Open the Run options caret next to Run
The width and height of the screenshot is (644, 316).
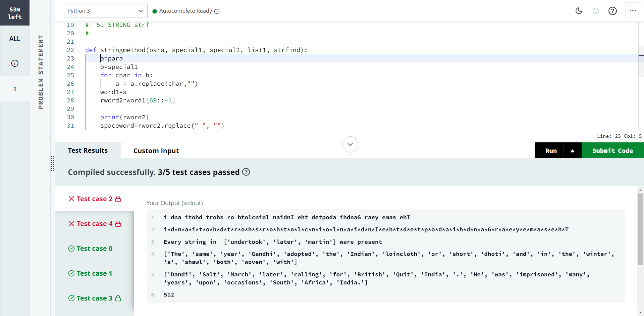[x=572, y=150]
